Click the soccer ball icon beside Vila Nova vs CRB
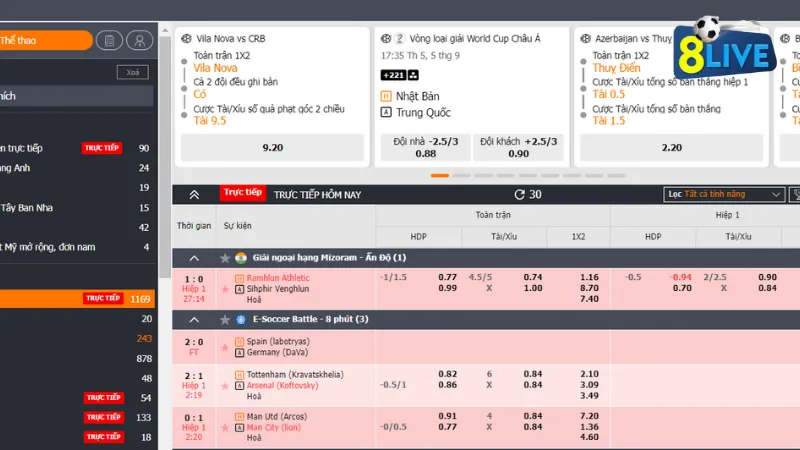The height and width of the screenshot is (450, 800). pyautogui.click(x=187, y=38)
